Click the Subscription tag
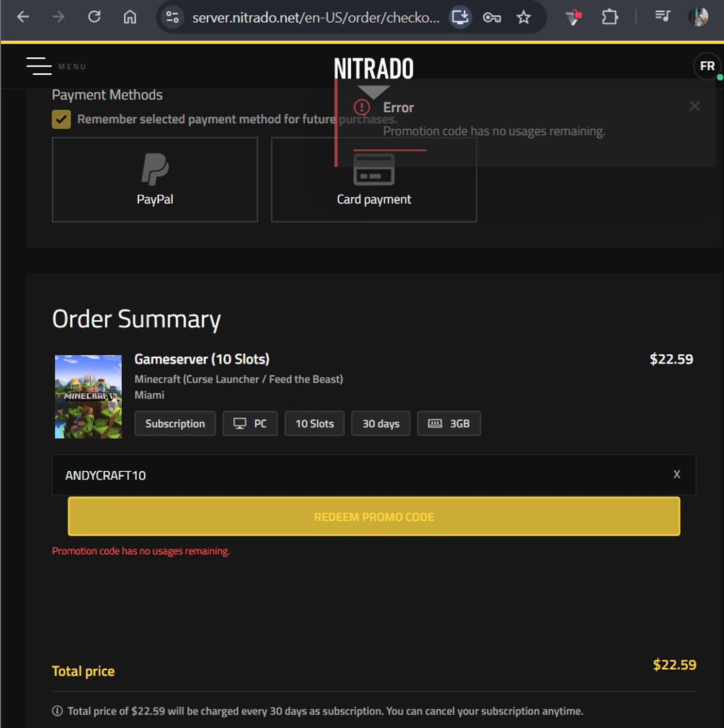This screenshot has height=728, width=724. click(x=175, y=424)
